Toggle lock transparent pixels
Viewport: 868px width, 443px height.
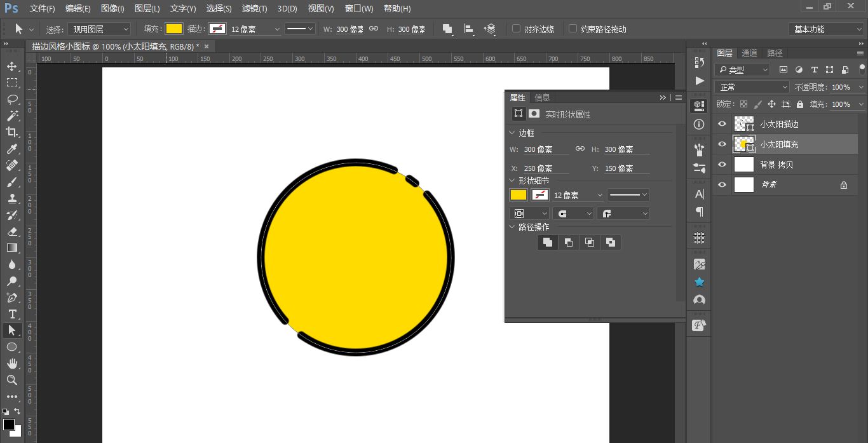pos(743,104)
